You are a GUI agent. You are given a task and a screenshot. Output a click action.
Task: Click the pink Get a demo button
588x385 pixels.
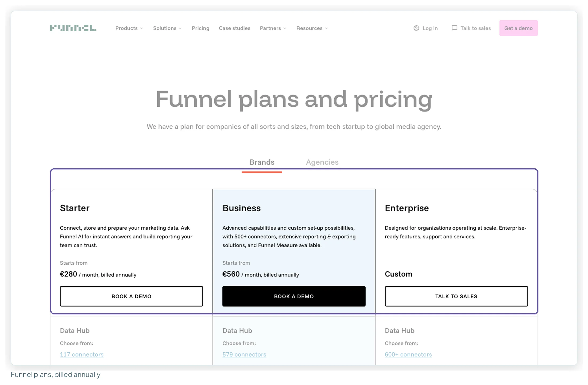pyautogui.click(x=519, y=28)
